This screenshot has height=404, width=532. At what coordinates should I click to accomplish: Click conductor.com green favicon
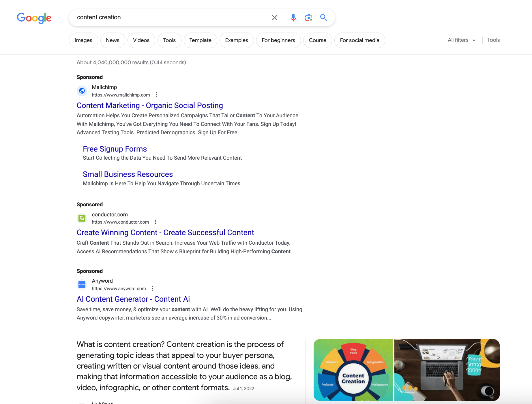[82, 218]
